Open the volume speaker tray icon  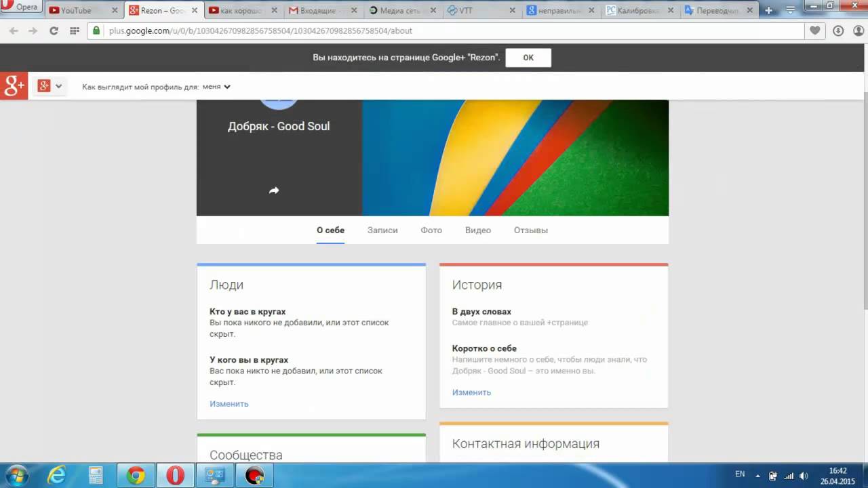click(x=804, y=476)
